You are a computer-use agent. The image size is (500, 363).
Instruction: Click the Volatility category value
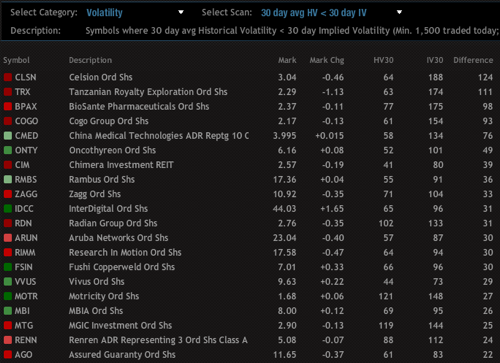pyautogui.click(x=104, y=13)
